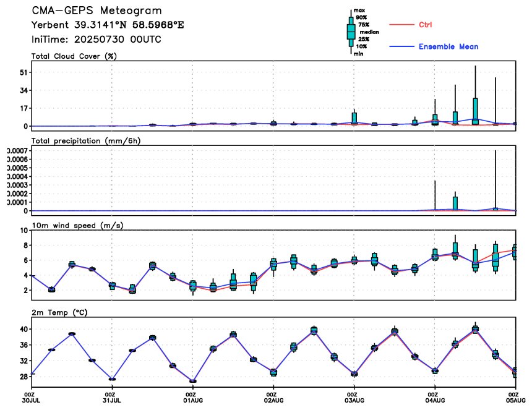Click the '25%' legend label
Viewport: 532px width, 410px height.
click(x=364, y=40)
